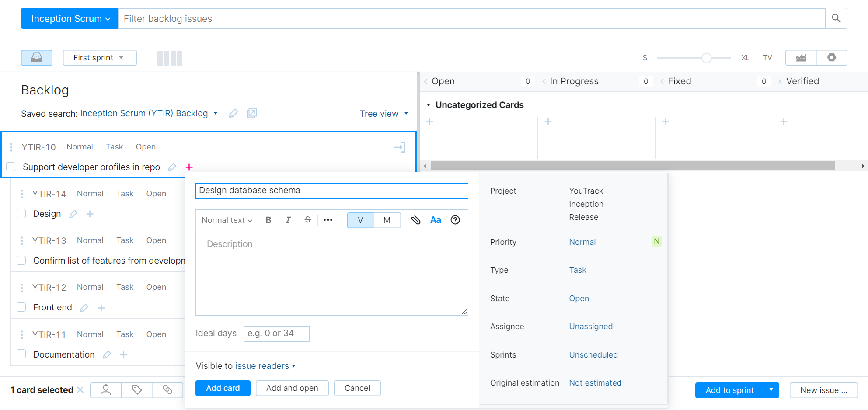This screenshot has height=410, width=868.
Task: Set assignee using the person icon
Action: [x=105, y=390]
